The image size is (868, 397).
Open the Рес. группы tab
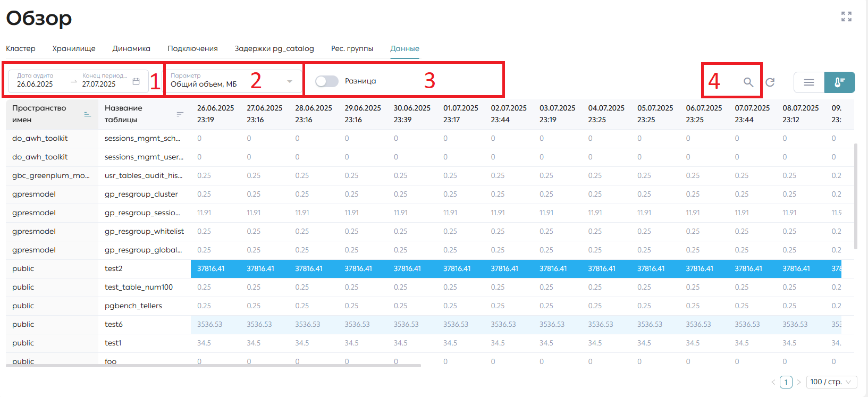coord(352,48)
